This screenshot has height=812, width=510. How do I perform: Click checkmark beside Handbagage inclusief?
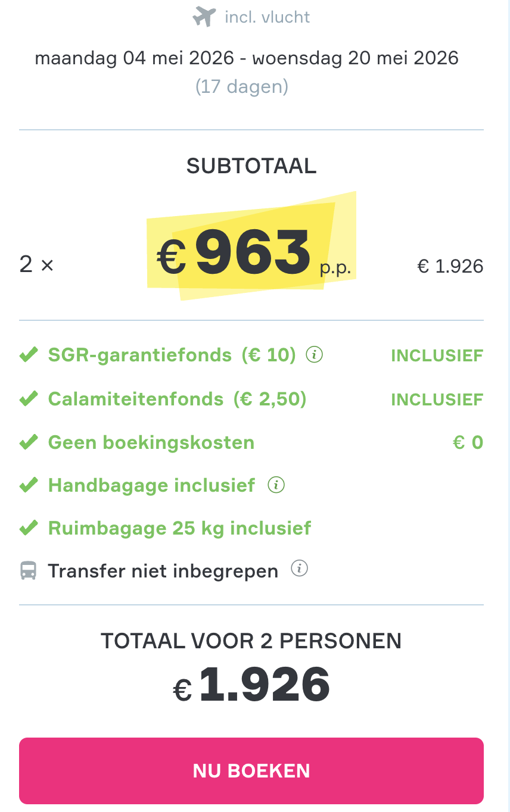28,485
